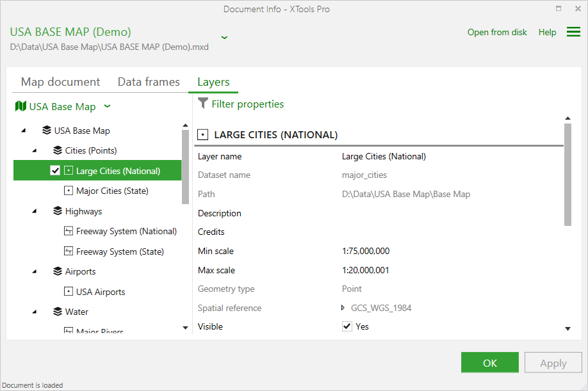Click the point icon in LARGE CITIES (NATIONAL) header
Image resolution: width=588 pixels, height=391 pixels.
pos(202,134)
